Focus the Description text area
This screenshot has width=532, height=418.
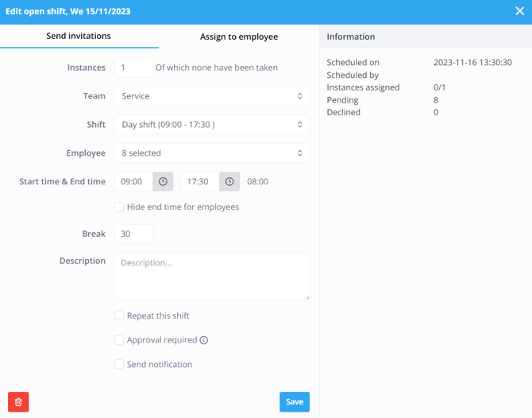point(211,276)
